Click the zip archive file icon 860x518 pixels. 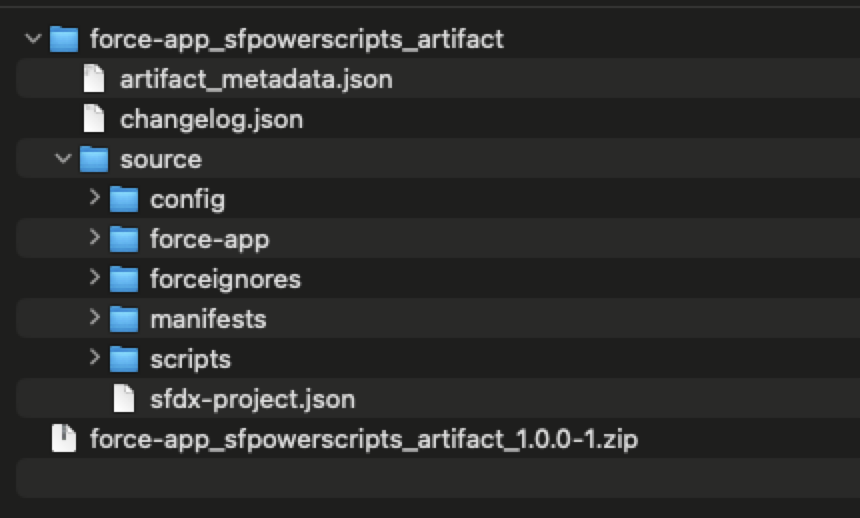point(63,439)
